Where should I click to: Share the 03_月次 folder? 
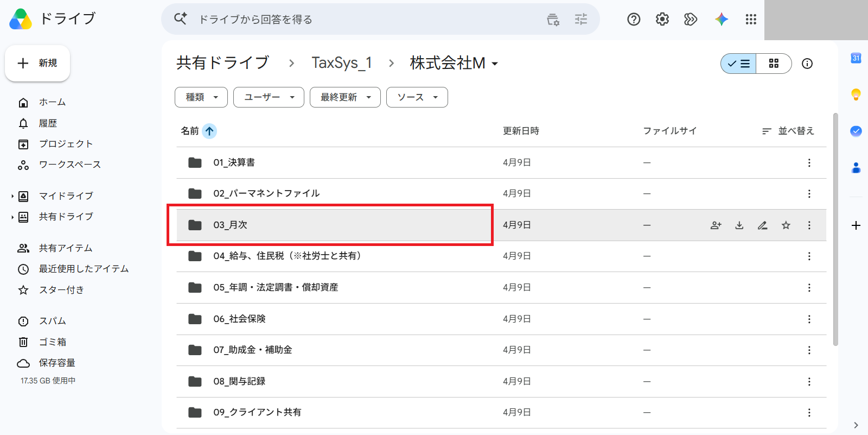716,225
